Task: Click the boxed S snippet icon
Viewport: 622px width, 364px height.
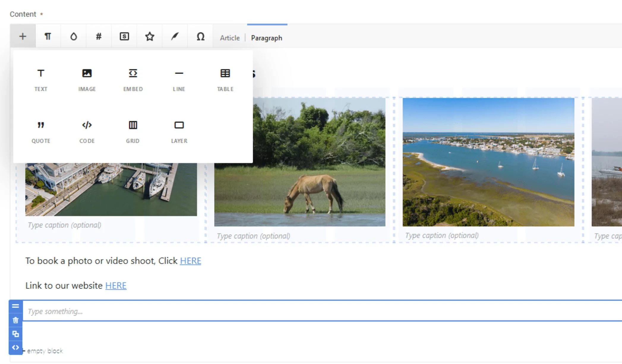Action: [x=124, y=36]
